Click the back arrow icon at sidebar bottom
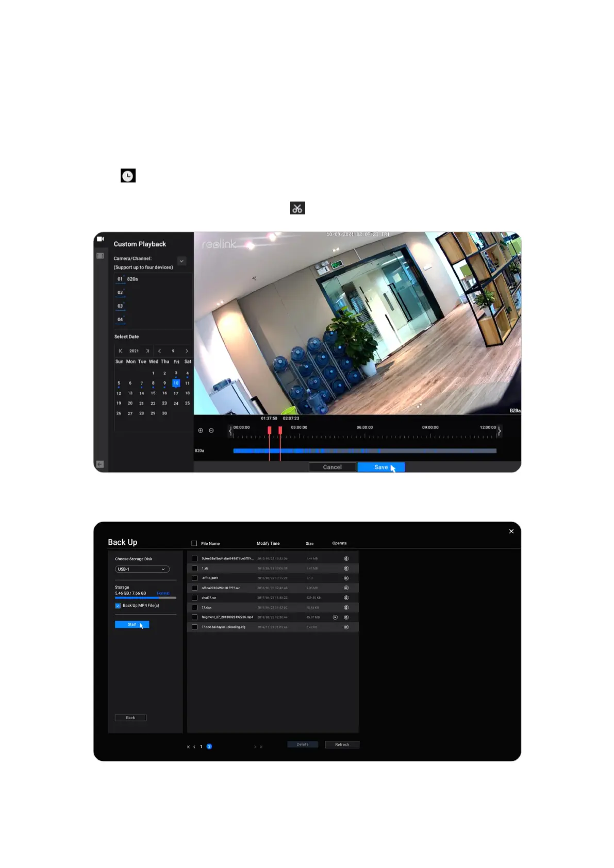The image size is (614, 868). [x=100, y=464]
